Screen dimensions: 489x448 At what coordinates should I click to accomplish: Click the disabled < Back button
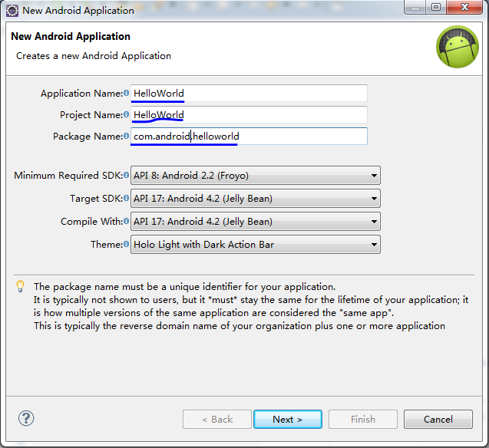click(x=217, y=420)
